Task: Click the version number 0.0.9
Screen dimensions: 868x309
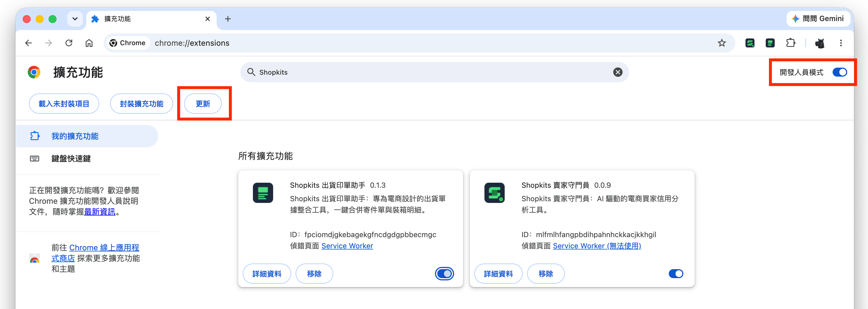Action: (602, 186)
